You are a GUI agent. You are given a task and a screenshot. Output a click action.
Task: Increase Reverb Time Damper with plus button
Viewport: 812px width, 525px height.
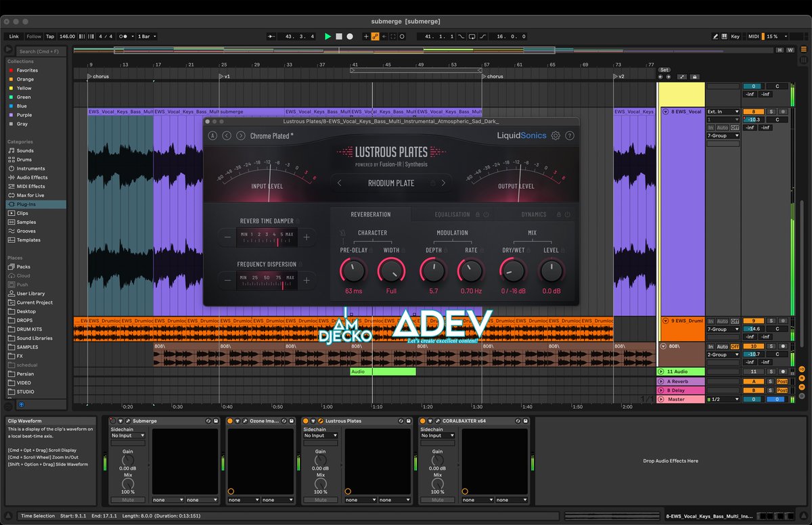307,237
